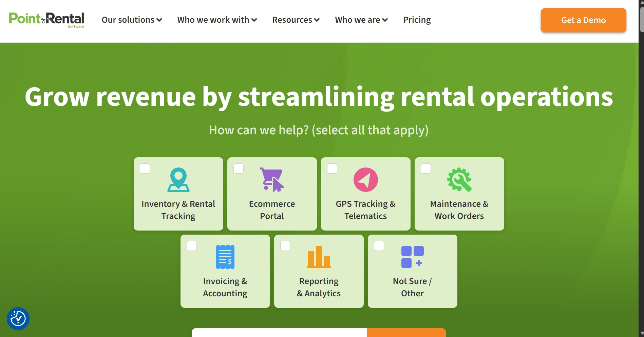This screenshot has height=337, width=644.
Task: Check the Maintenance & Work Orders checkbox
Action: [x=426, y=168]
